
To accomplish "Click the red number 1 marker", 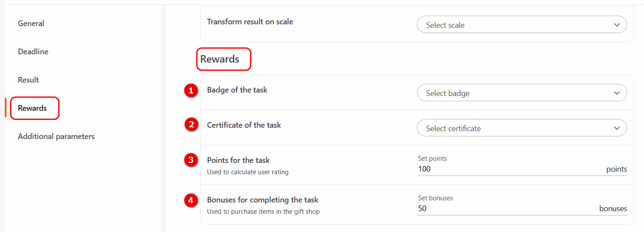I will [x=190, y=90].
